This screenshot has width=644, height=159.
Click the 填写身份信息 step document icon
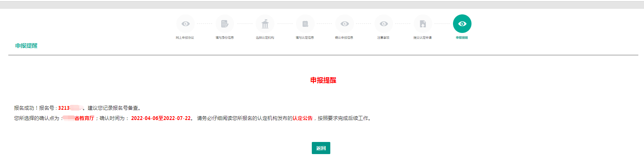225,24
